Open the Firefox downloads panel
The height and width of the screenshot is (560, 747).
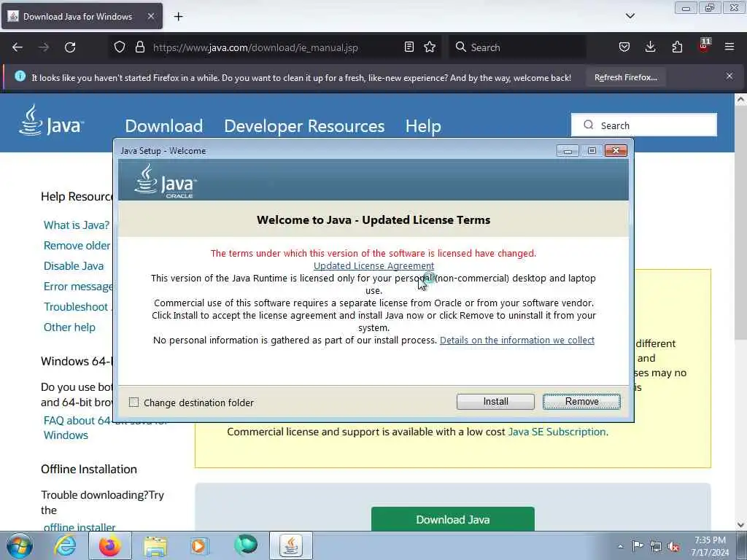coord(650,47)
